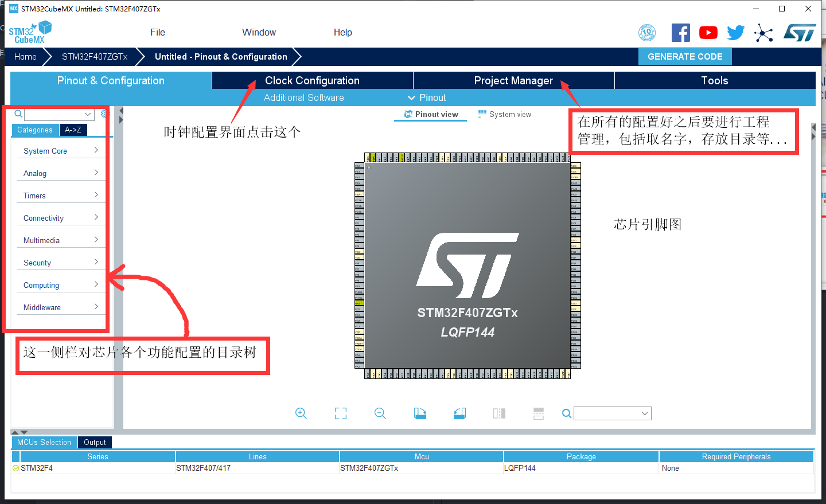Click the ST logo in top bar
This screenshot has height=504, width=826.
pyautogui.click(x=800, y=33)
